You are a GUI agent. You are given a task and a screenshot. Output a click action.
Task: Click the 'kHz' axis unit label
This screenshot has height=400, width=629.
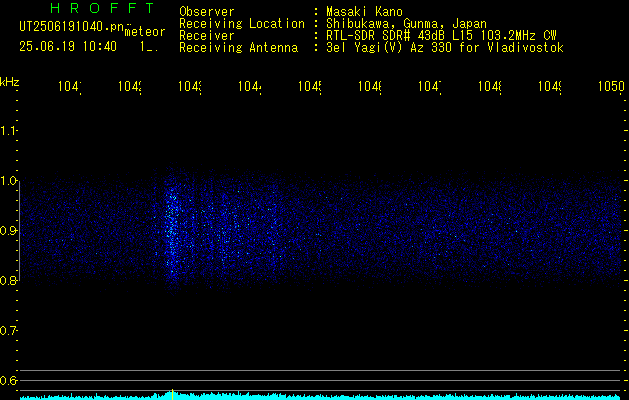(10, 81)
